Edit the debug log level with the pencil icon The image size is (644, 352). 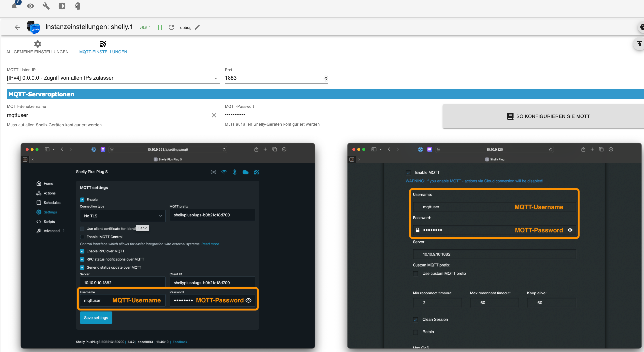tap(197, 27)
